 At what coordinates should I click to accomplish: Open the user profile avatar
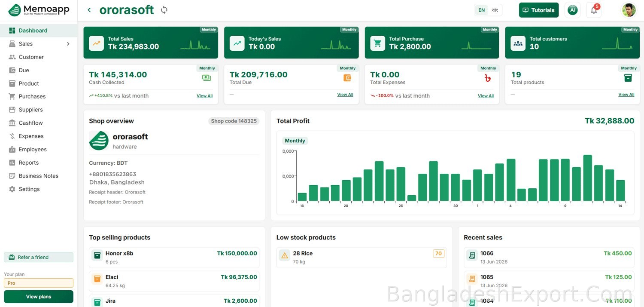(x=629, y=10)
